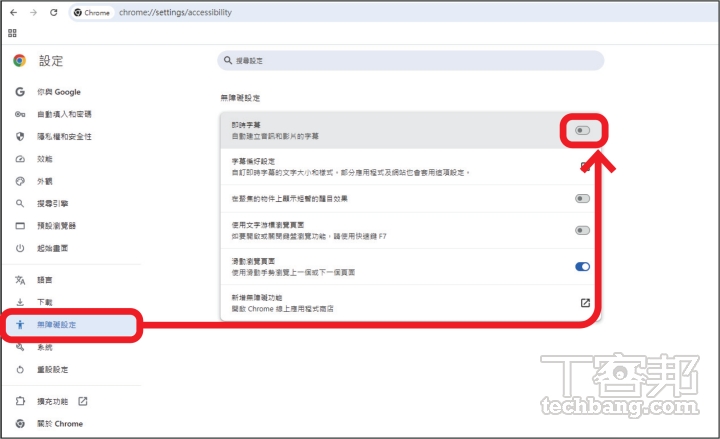The height and width of the screenshot is (439, 720).
Task: Click the Google G sidebar icon
Action: point(20,92)
